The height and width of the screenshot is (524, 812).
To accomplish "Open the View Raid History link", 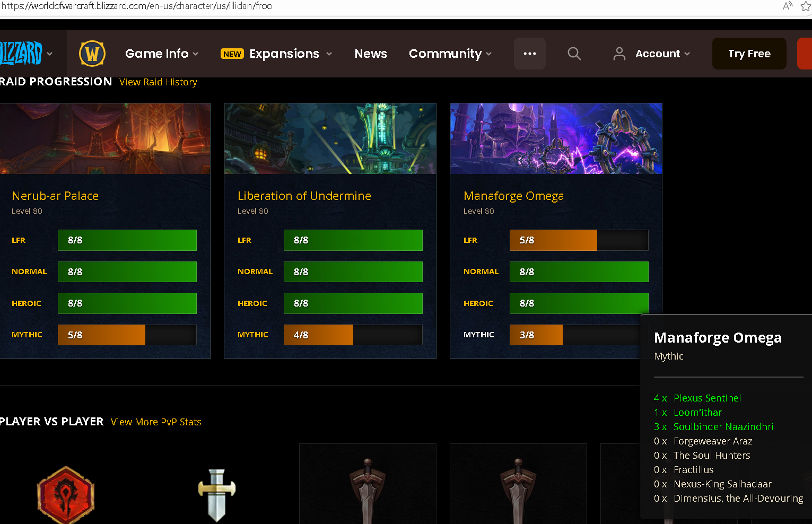I will point(158,82).
